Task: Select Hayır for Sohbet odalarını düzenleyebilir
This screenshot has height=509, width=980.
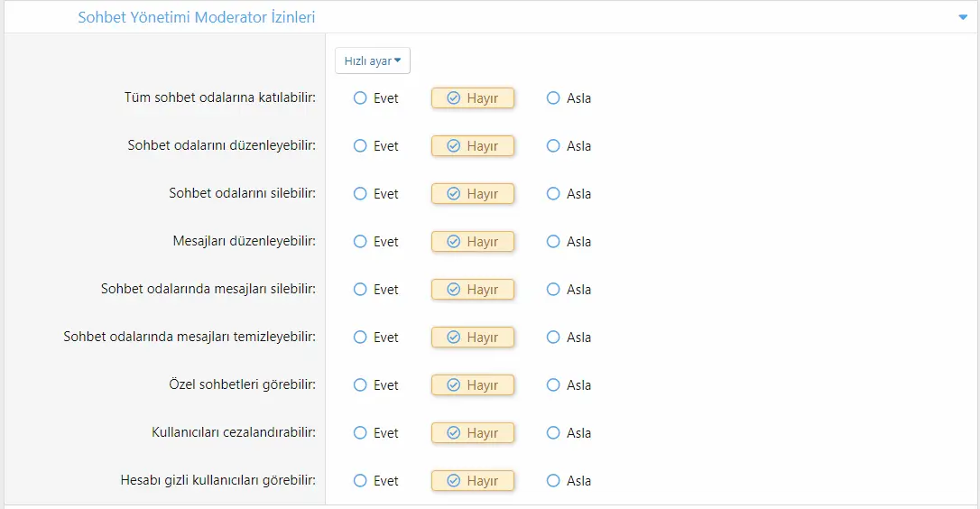Action: click(x=473, y=145)
